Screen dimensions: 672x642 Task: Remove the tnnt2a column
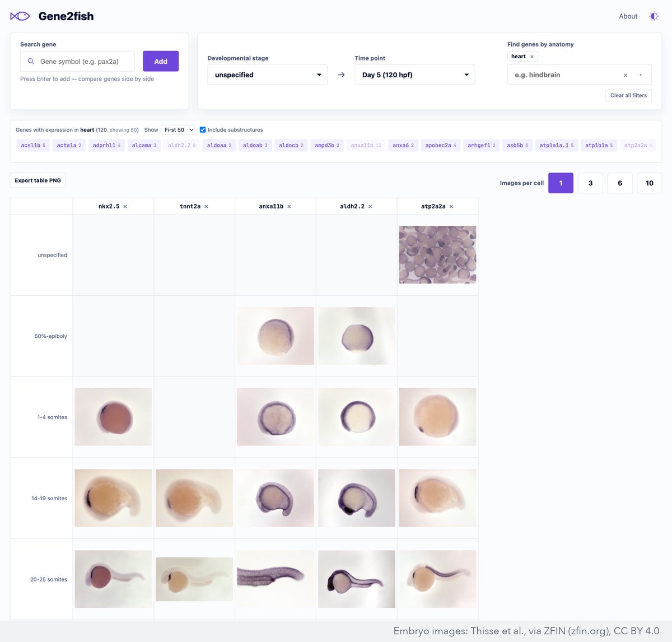[x=206, y=207]
